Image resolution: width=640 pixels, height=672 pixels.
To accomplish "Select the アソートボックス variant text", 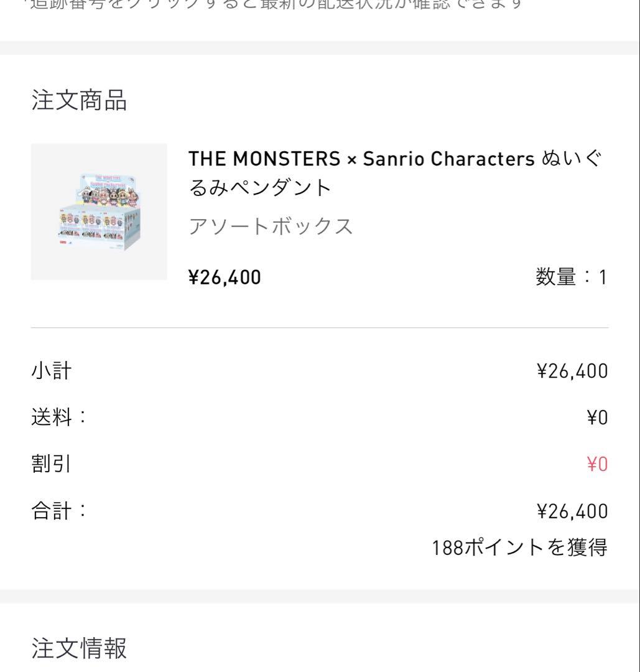I will (271, 226).
